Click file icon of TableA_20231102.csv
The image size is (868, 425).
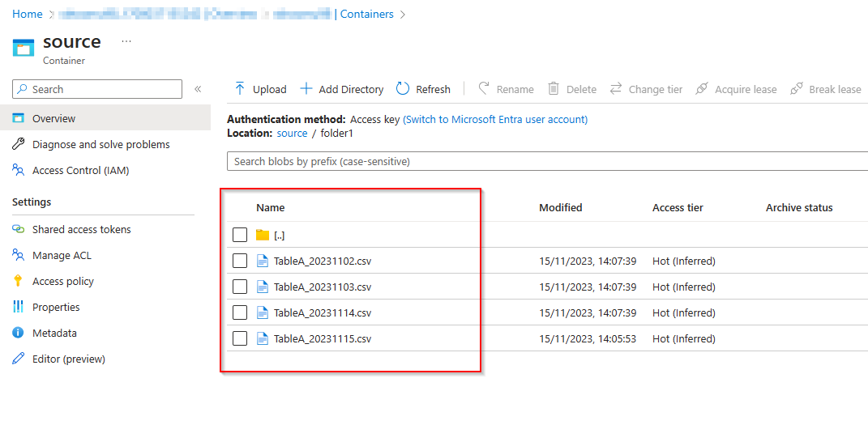coord(263,261)
